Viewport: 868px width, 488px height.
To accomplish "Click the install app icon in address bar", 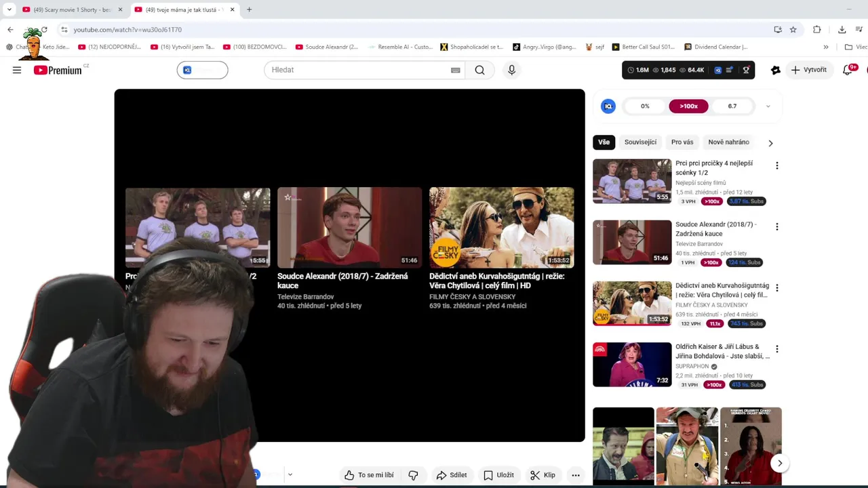I will [778, 30].
